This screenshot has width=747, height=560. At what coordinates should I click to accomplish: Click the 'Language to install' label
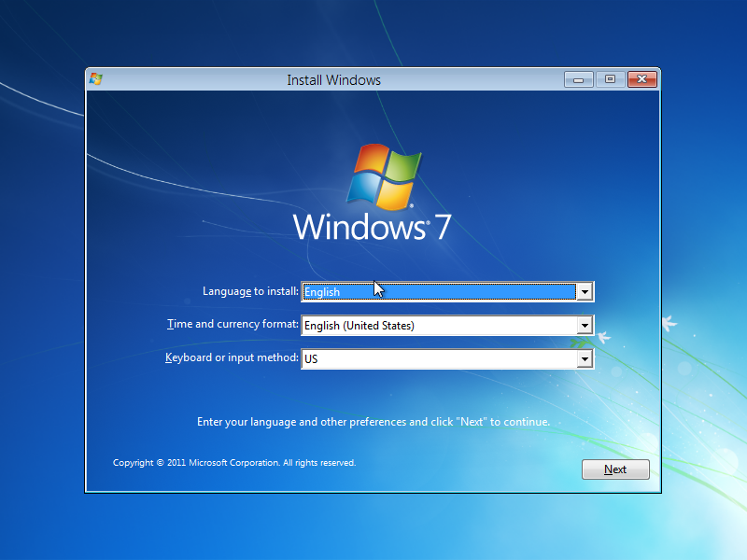[250, 291]
